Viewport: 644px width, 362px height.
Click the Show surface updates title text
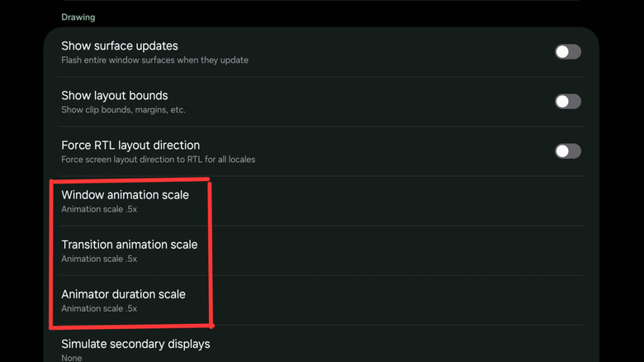[x=119, y=46]
